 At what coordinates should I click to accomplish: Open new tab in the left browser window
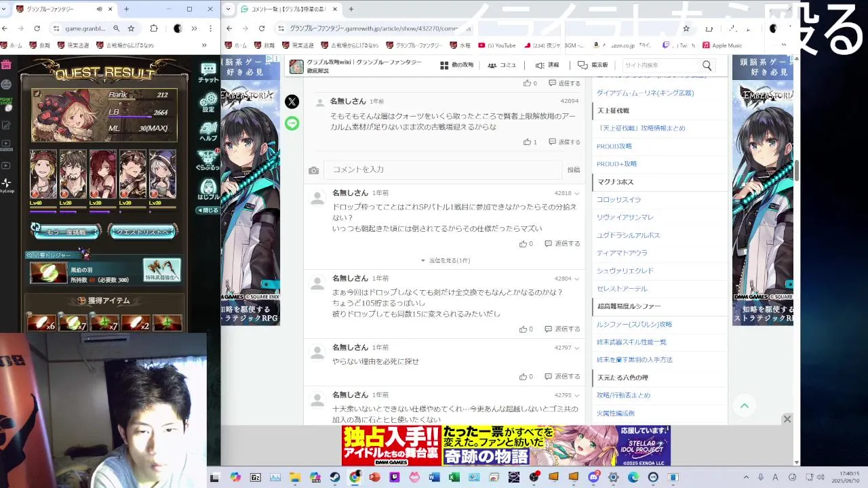(x=126, y=9)
